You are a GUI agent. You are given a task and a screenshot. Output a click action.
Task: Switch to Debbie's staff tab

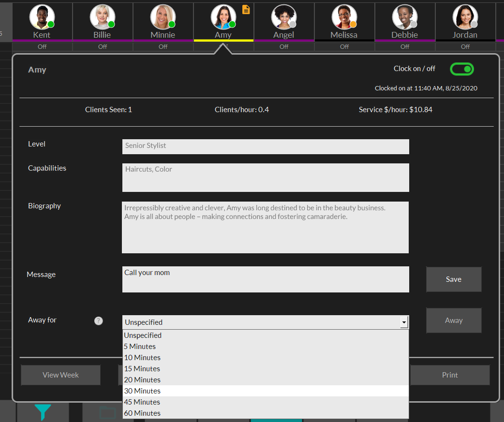pyautogui.click(x=404, y=22)
